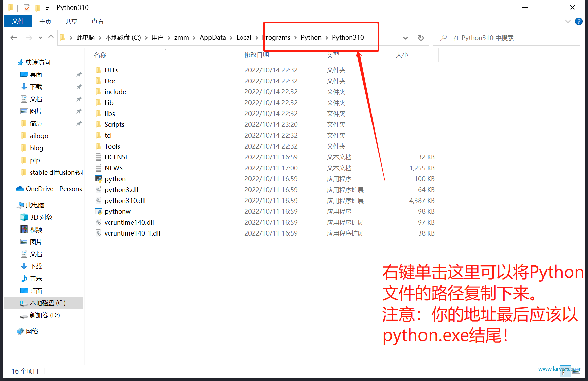The height and width of the screenshot is (381, 588).
Task: Click the search Python310 field
Action: click(506, 38)
